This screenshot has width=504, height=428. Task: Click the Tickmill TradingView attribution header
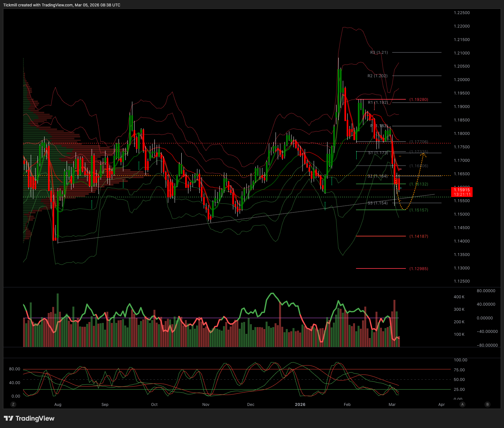[x=62, y=5]
